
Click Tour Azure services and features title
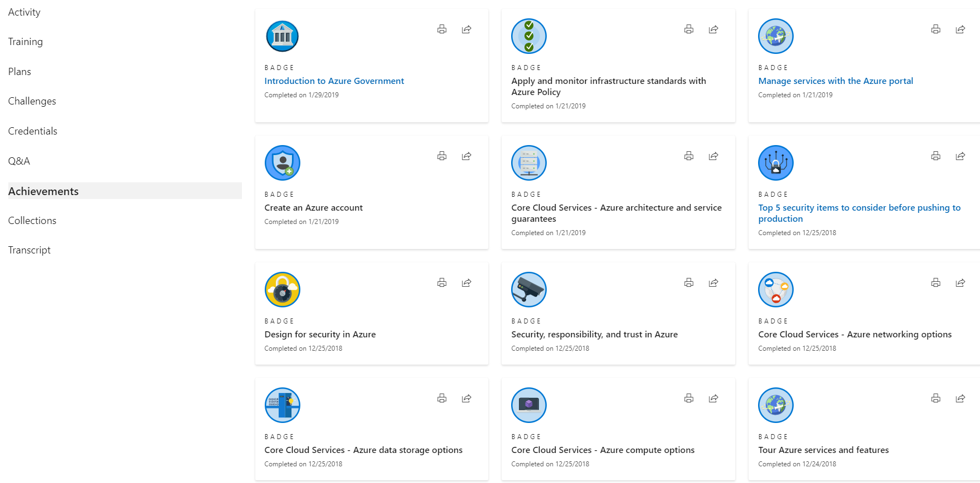click(x=824, y=450)
